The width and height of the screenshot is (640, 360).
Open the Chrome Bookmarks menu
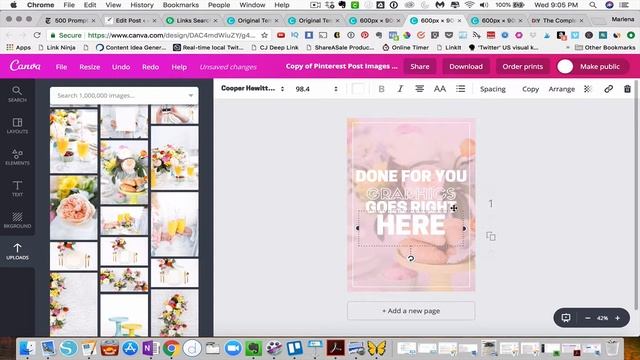(180, 5)
